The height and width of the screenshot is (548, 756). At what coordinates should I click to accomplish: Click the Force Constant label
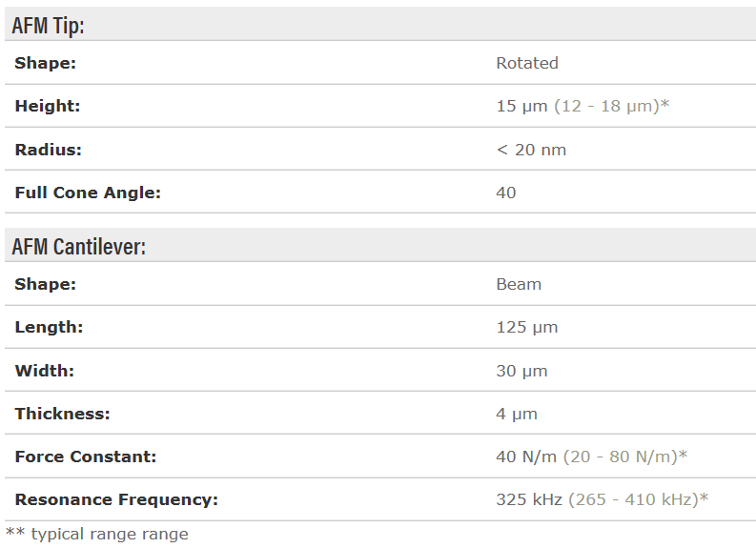tap(86, 457)
